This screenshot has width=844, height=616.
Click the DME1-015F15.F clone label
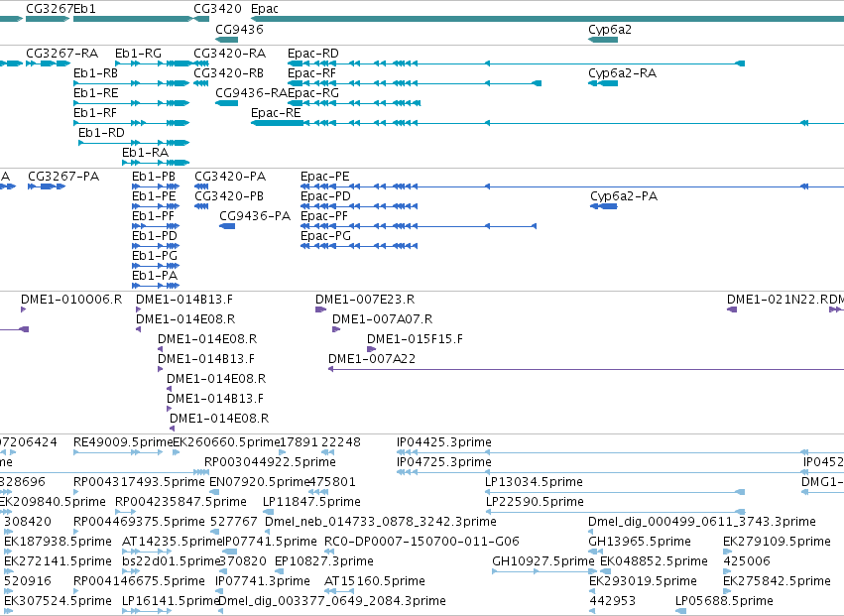click(x=415, y=339)
